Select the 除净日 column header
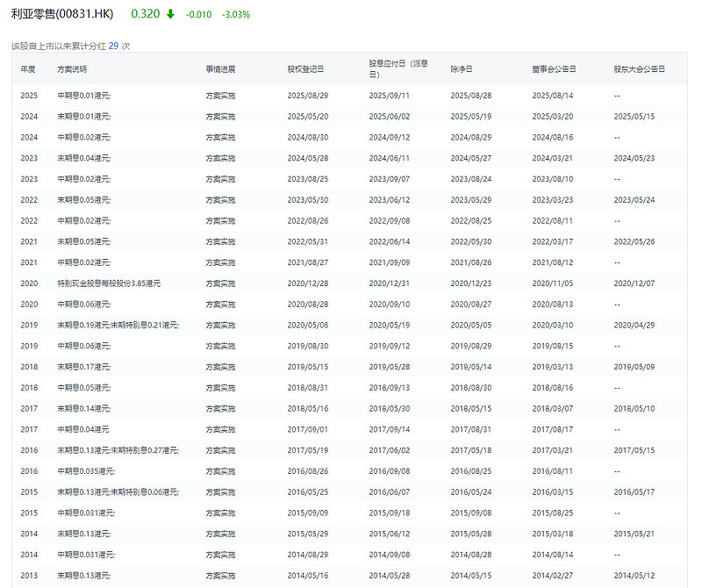 (462, 68)
